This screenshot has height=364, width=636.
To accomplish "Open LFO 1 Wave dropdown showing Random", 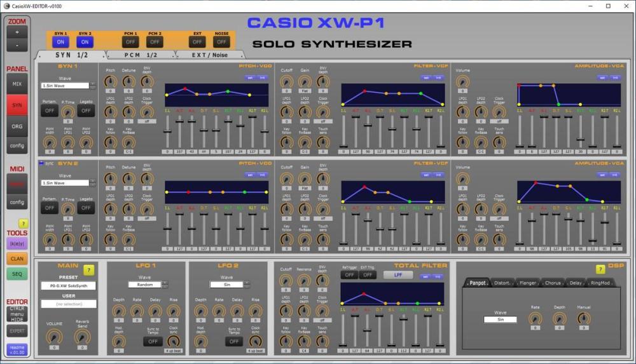I will [x=145, y=285].
